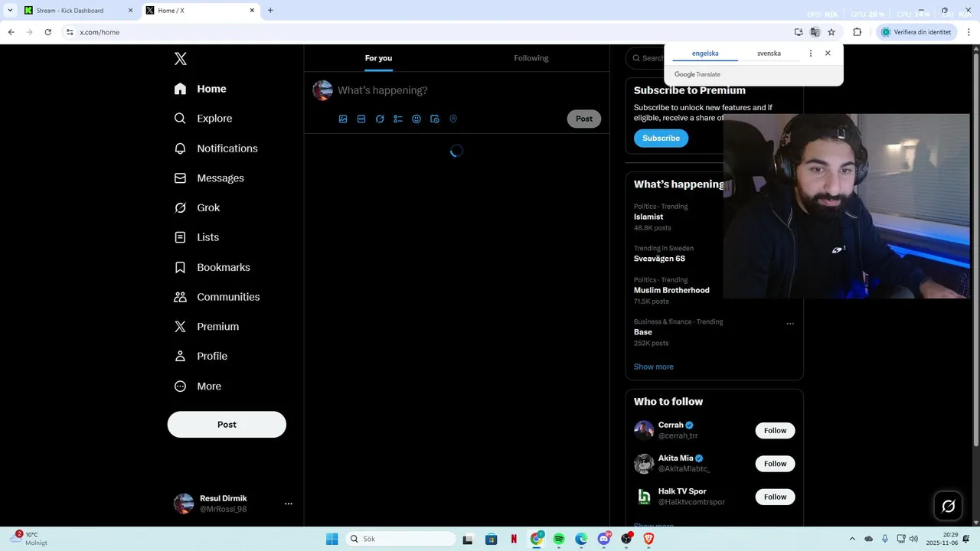Reload the page in browser
The width and height of the screenshot is (980, 551).
48,32
